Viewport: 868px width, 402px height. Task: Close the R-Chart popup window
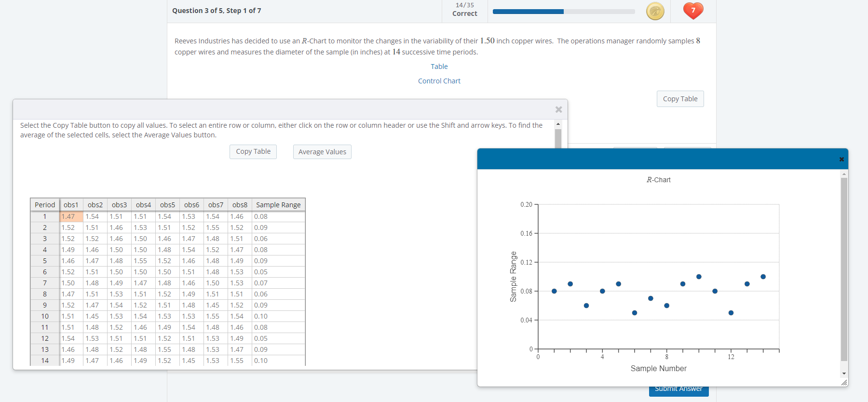[x=841, y=159]
